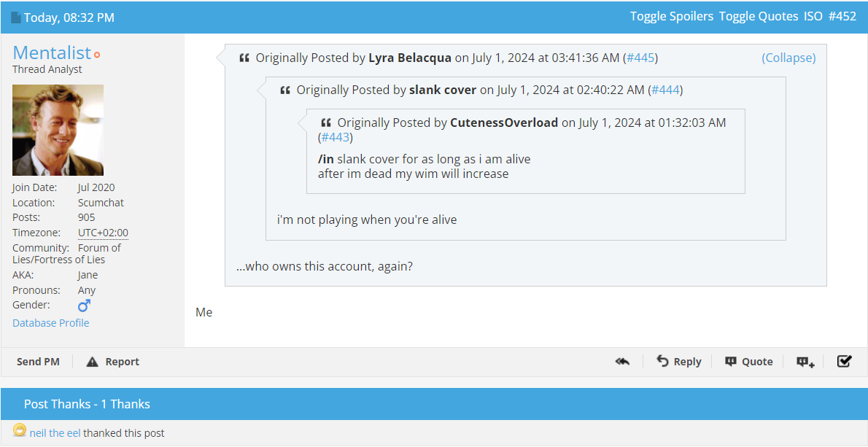This screenshot has height=447, width=868.
Task: Jump to quoted post #445
Action: (x=640, y=58)
